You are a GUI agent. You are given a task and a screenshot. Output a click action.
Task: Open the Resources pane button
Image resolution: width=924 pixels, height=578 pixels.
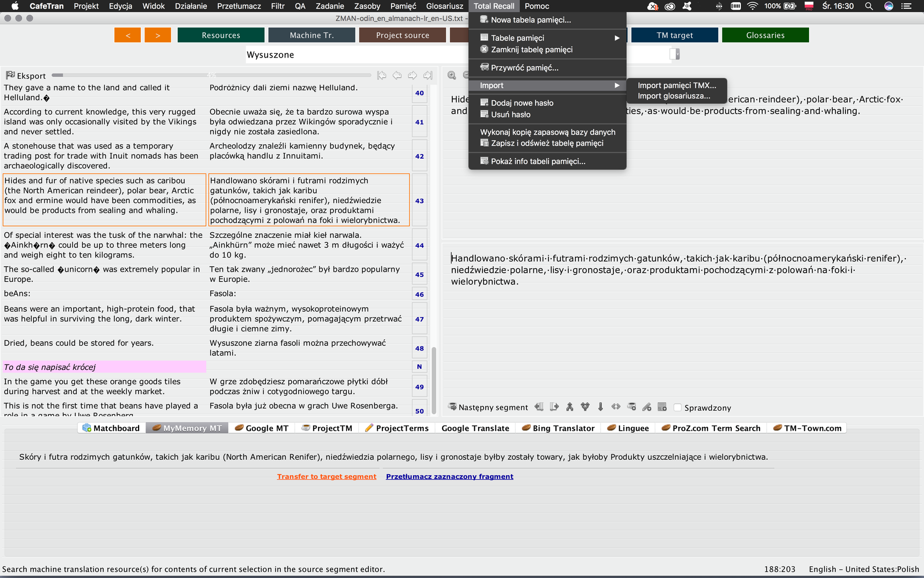coord(221,35)
